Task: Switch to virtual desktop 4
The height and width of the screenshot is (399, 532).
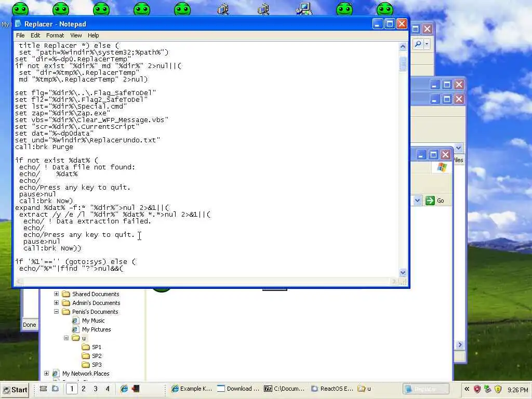Action: click(x=108, y=389)
